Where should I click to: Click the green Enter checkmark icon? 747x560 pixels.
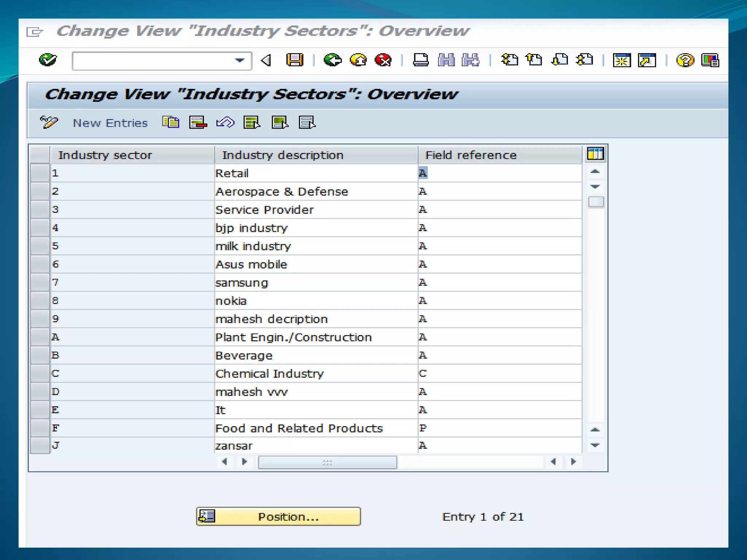48,60
